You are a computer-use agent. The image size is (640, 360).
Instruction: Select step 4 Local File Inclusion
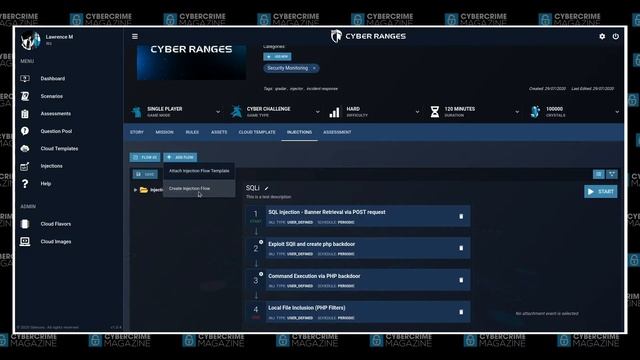point(368,312)
